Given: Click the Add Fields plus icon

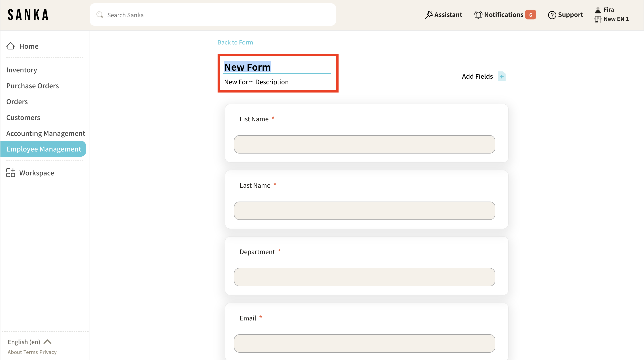Looking at the screenshot, I should click(x=502, y=76).
